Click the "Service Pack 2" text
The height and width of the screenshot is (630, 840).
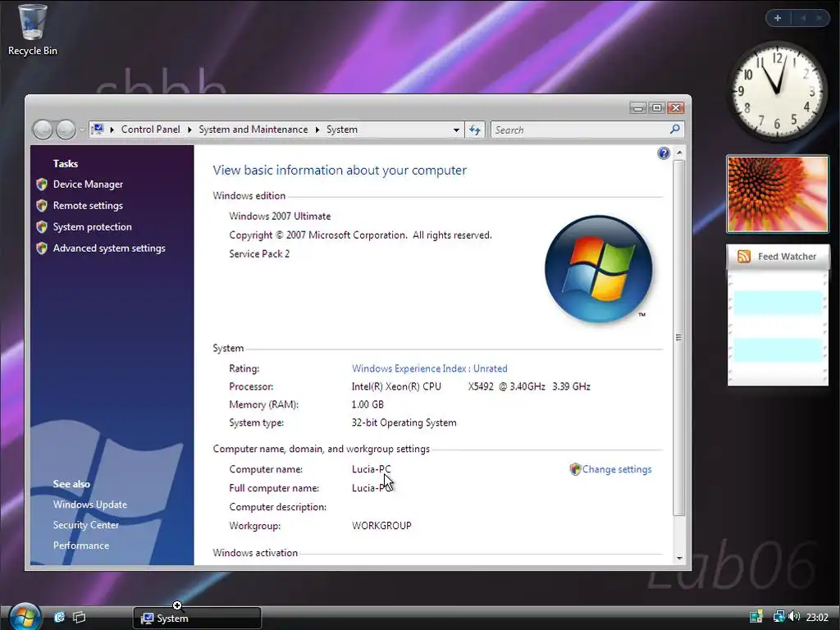(259, 254)
